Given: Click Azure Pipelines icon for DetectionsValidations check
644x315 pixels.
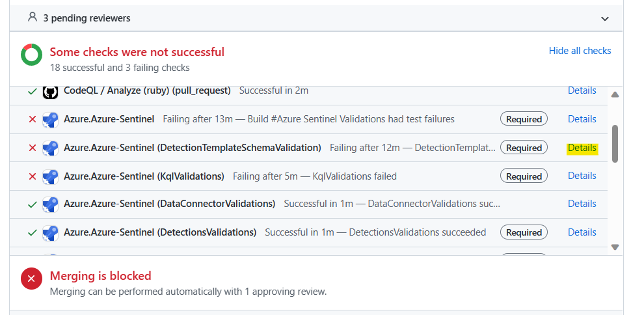Looking at the screenshot, I should tap(50, 233).
